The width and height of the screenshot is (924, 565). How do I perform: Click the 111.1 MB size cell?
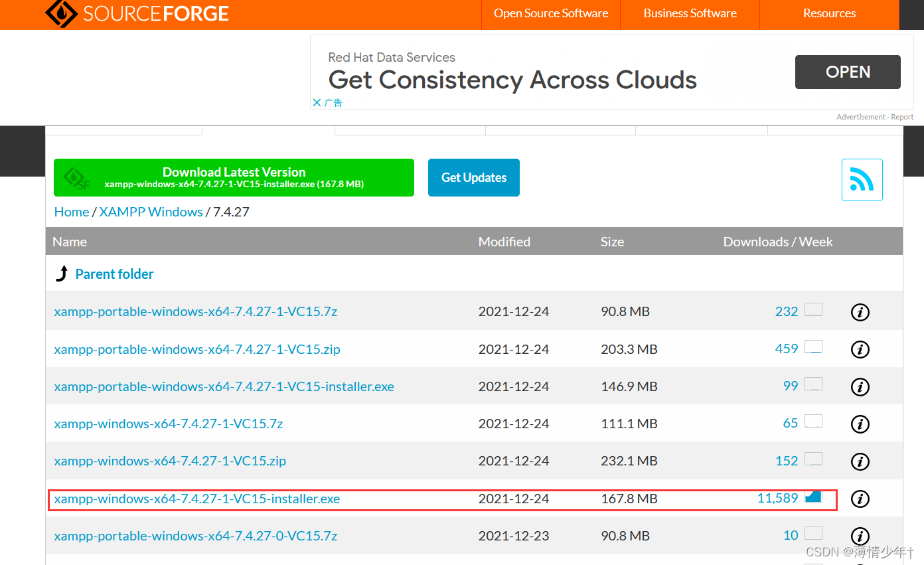pyautogui.click(x=629, y=424)
